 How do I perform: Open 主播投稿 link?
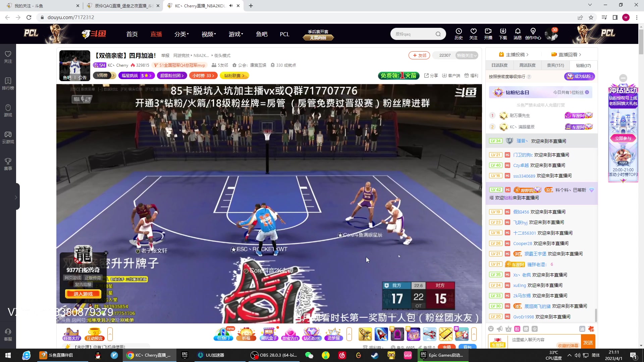514,55
